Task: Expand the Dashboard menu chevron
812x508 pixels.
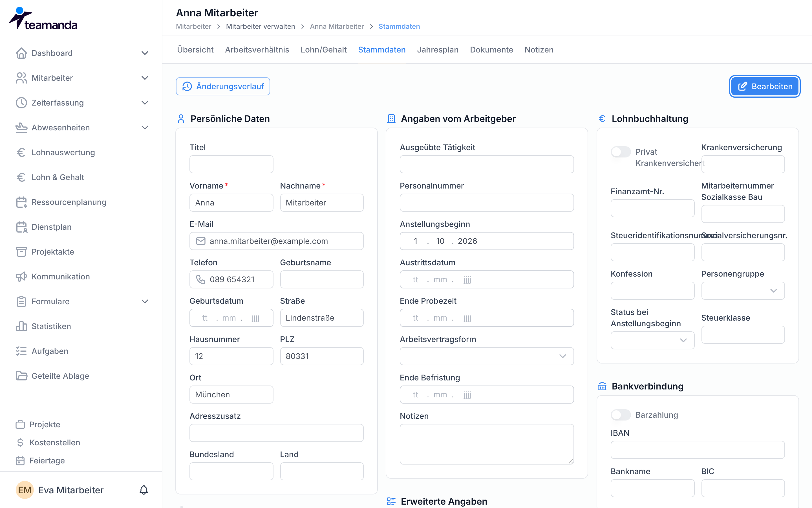Action: (x=145, y=53)
